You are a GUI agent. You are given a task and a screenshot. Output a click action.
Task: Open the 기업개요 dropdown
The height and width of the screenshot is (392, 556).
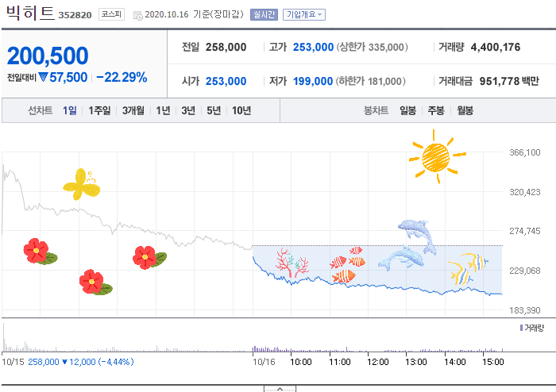tap(304, 15)
